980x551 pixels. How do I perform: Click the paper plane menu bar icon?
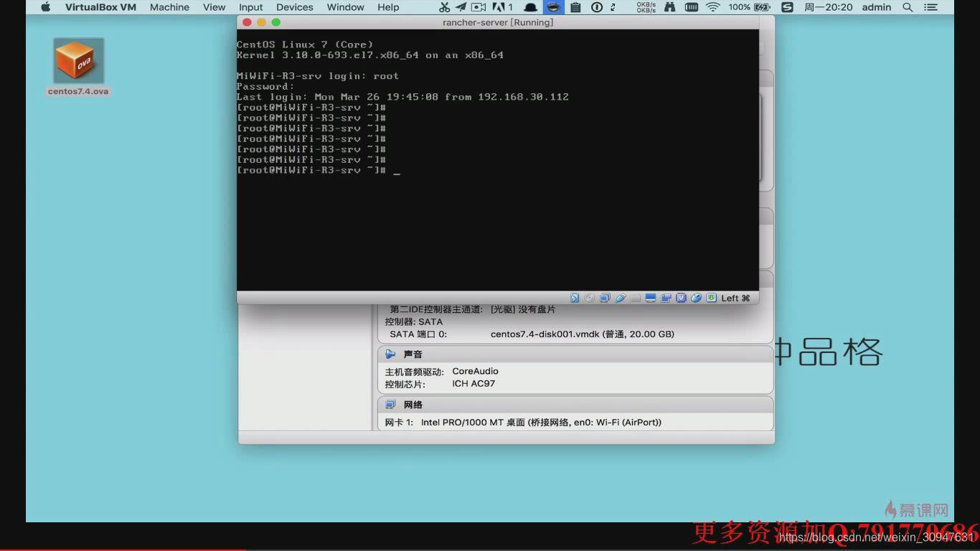[461, 7]
